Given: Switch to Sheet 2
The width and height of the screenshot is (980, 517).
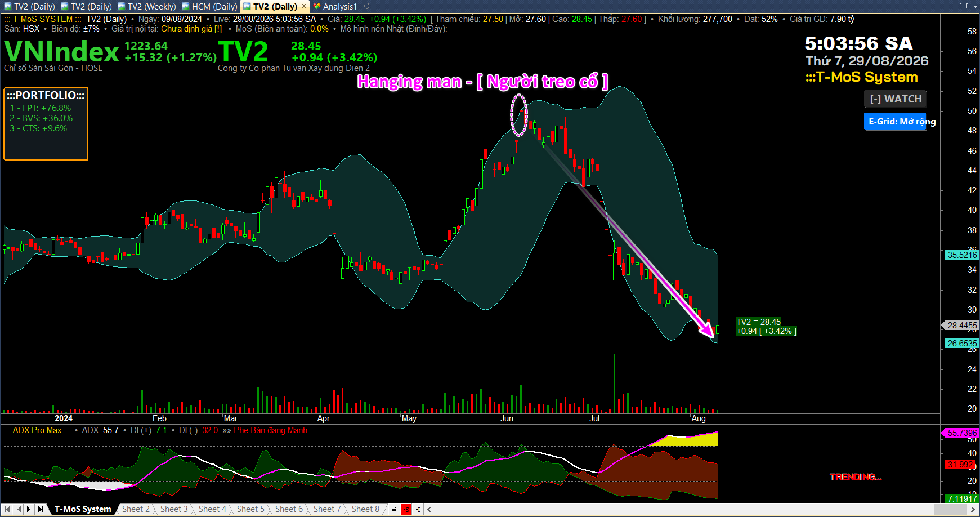Looking at the screenshot, I should coord(136,509).
